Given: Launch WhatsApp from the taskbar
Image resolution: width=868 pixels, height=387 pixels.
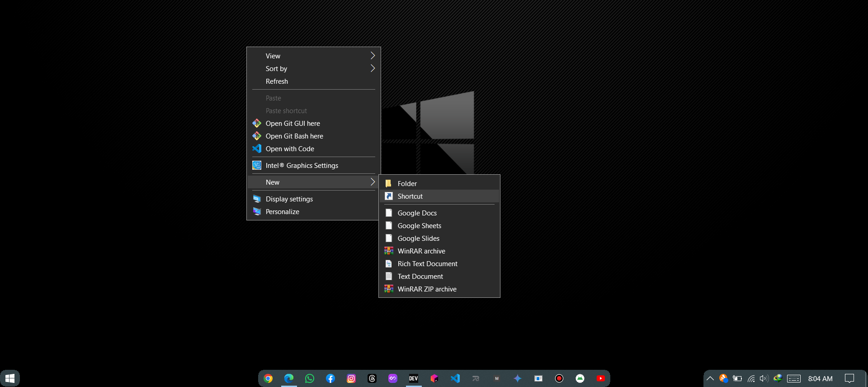Looking at the screenshot, I should (310, 378).
